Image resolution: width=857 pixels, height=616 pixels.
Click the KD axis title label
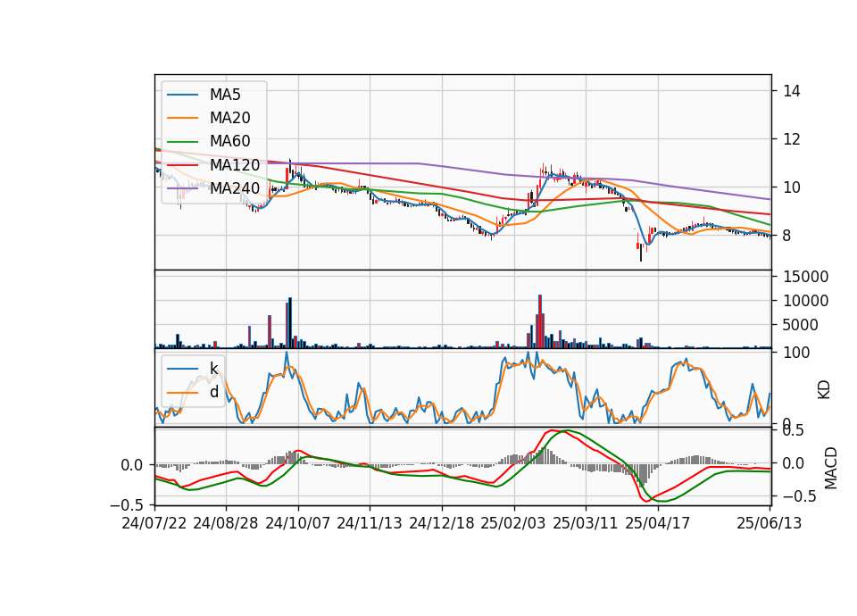[x=824, y=390]
